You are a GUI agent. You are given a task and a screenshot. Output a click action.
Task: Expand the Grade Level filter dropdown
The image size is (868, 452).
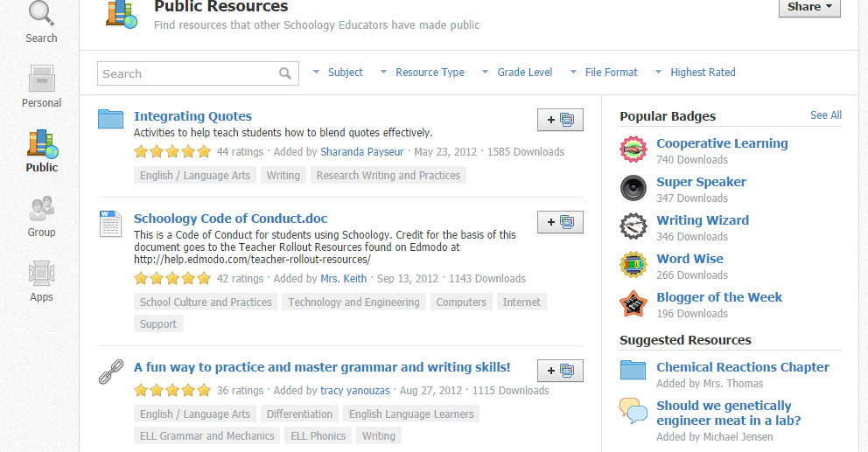517,73
